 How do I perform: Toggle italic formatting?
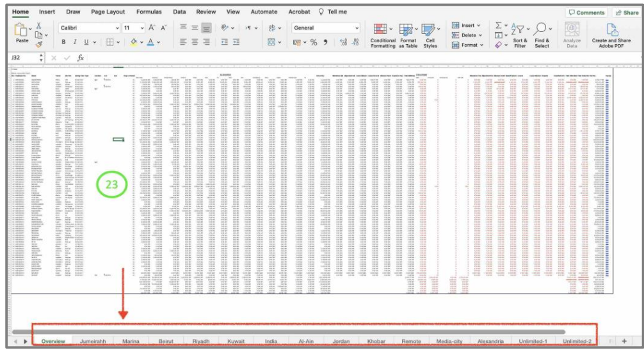[x=74, y=42]
